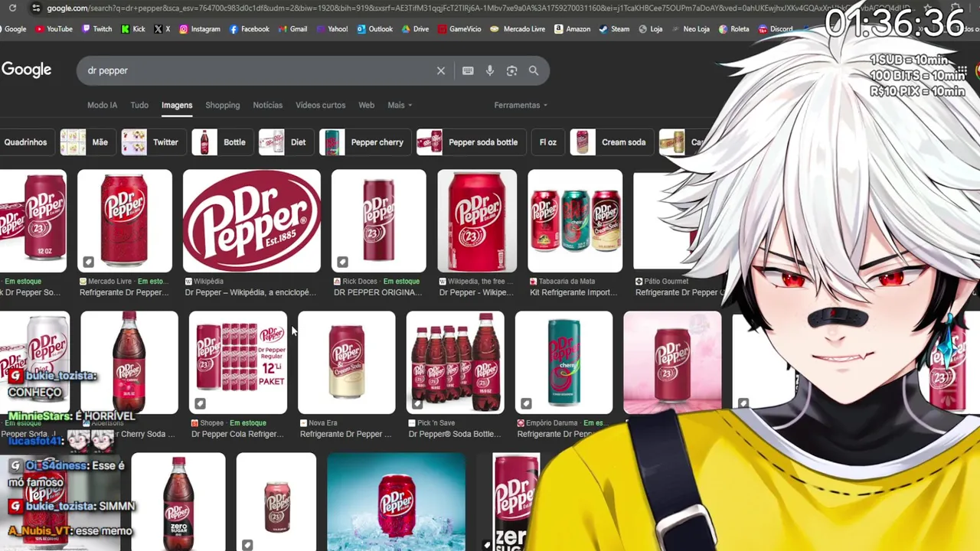Open the Rick Doces slim can image
Viewport: 980px width, 551px height.
(x=378, y=221)
